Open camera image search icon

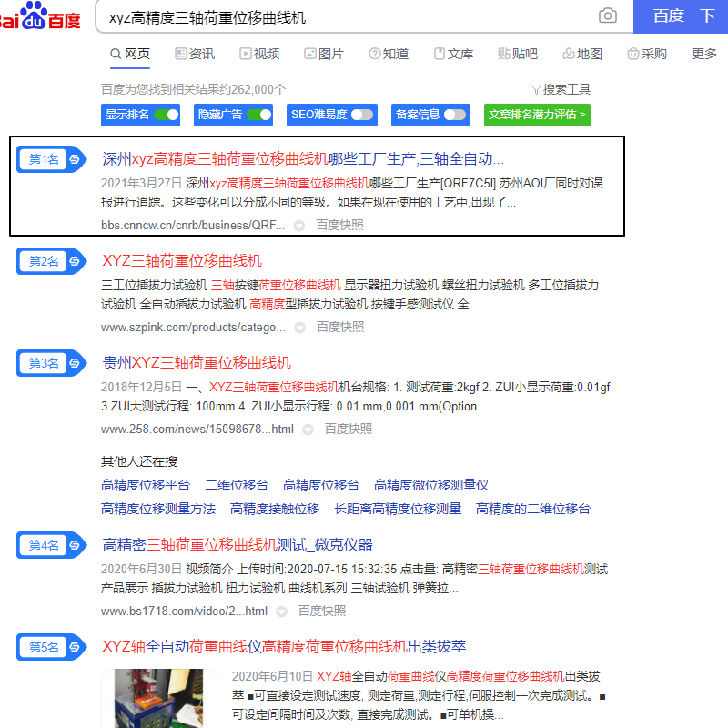point(607,15)
